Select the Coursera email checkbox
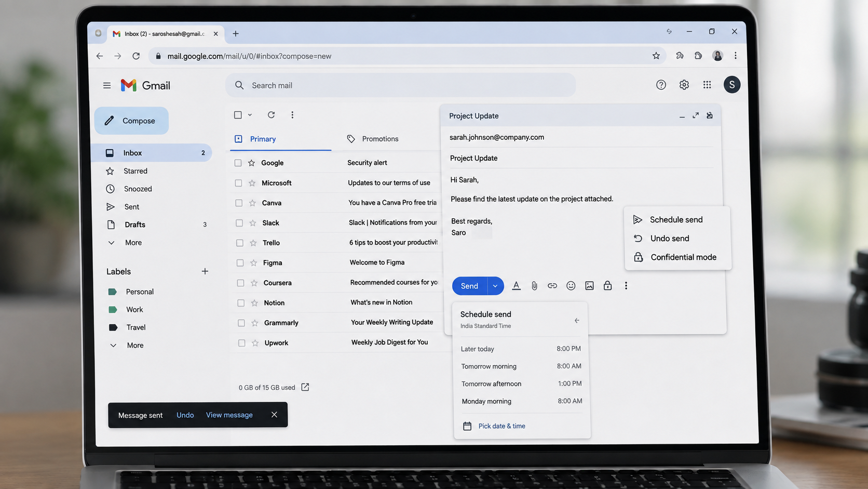The image size is (868, 489). click(240, 283)
